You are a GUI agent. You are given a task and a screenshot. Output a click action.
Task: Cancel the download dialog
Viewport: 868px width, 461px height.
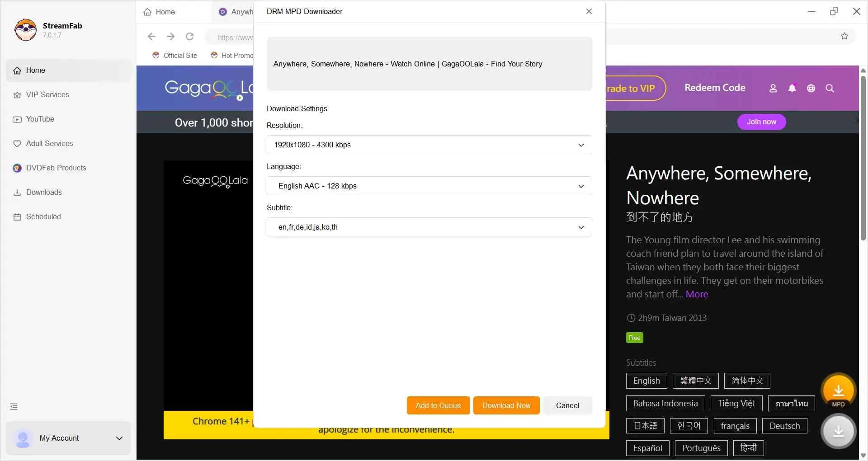click(567, 406)
